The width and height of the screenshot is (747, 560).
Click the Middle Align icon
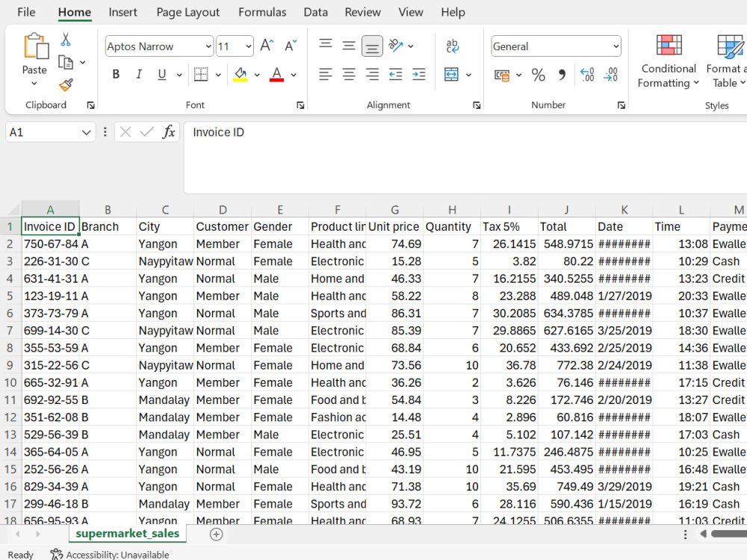tap(349, 46)
